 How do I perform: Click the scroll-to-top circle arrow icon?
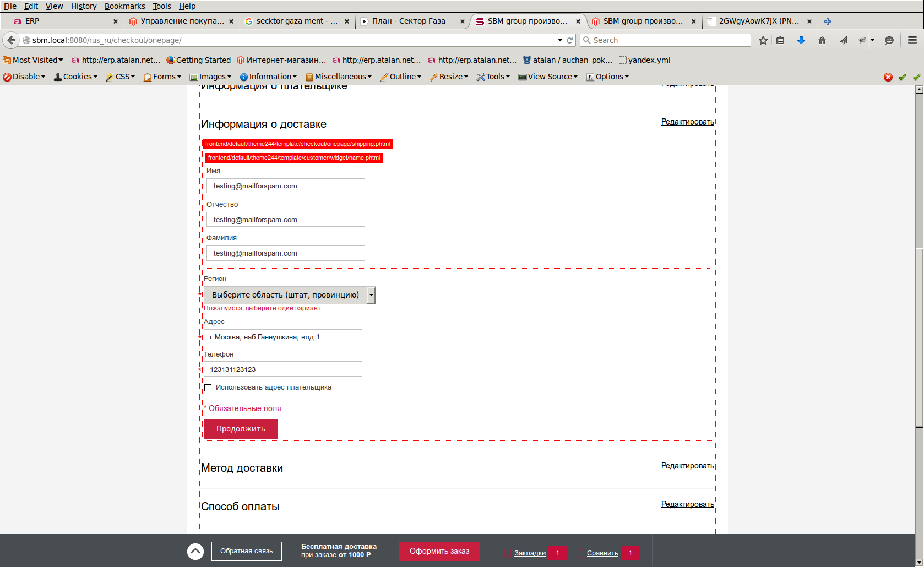coord(195,552)
